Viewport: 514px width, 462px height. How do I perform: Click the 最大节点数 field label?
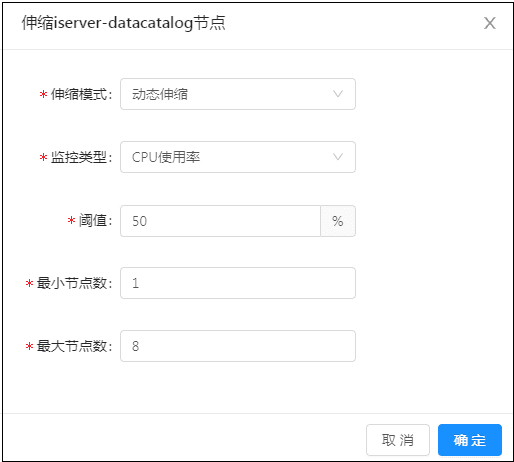(74, 346)
